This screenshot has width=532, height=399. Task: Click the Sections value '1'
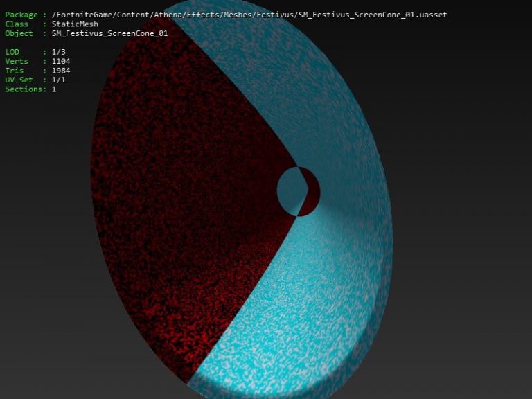click(54, 89)
